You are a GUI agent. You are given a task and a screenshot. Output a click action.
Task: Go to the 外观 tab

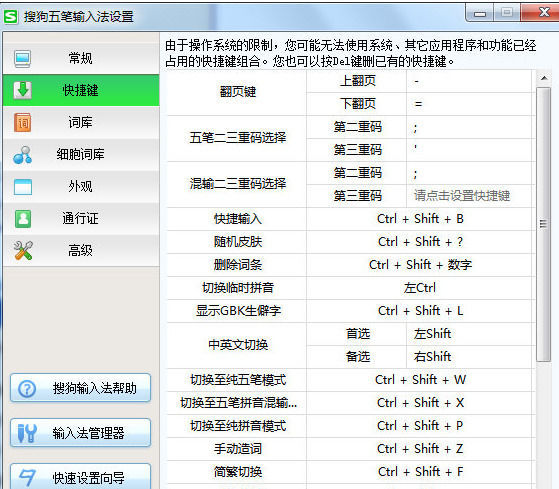[81, 186]
